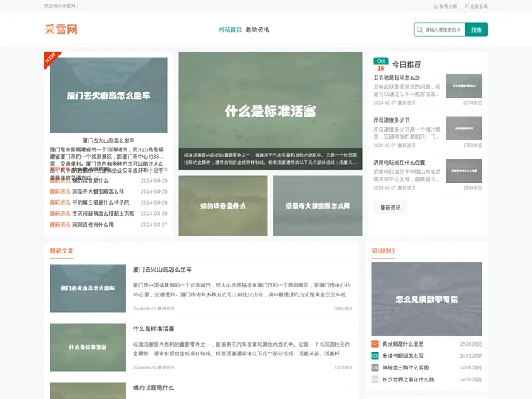Open 最新文章 thumbnail 厦门去火山岛怎么坐车
The image size is (532, 399).
click(x=87, y=288)
